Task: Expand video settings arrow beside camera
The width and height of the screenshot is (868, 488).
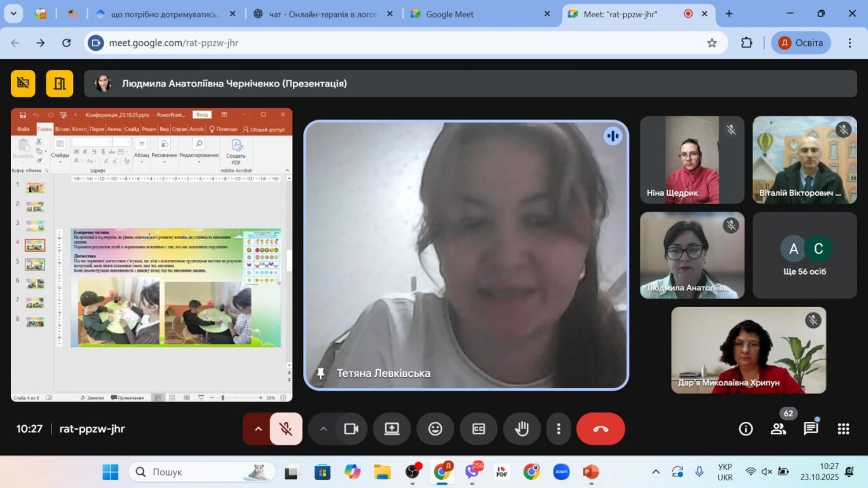Action: coord(323,429)
